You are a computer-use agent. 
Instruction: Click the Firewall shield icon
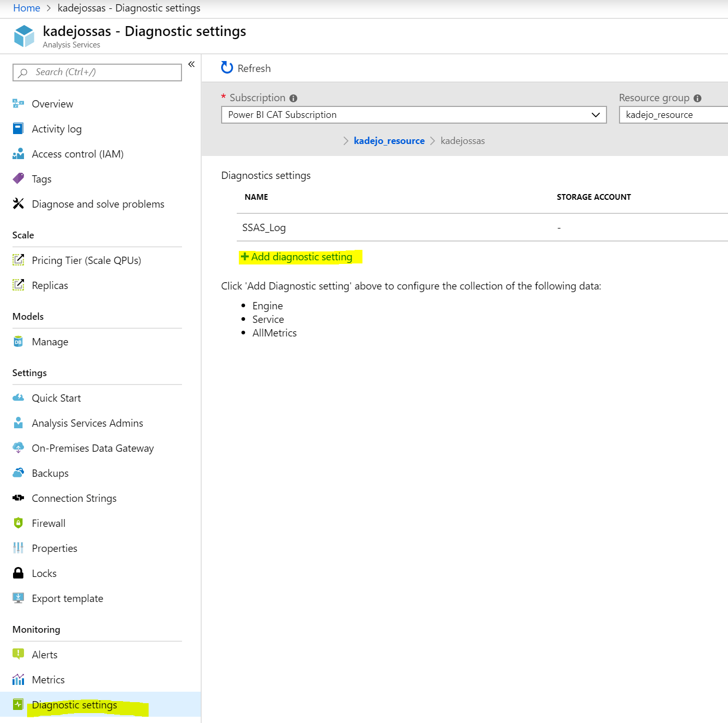[x=18, y=523]
